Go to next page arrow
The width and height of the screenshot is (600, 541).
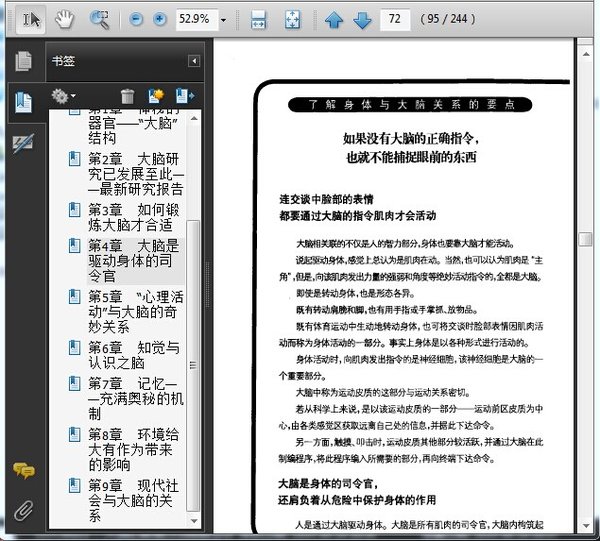click(x=362, y=19)
